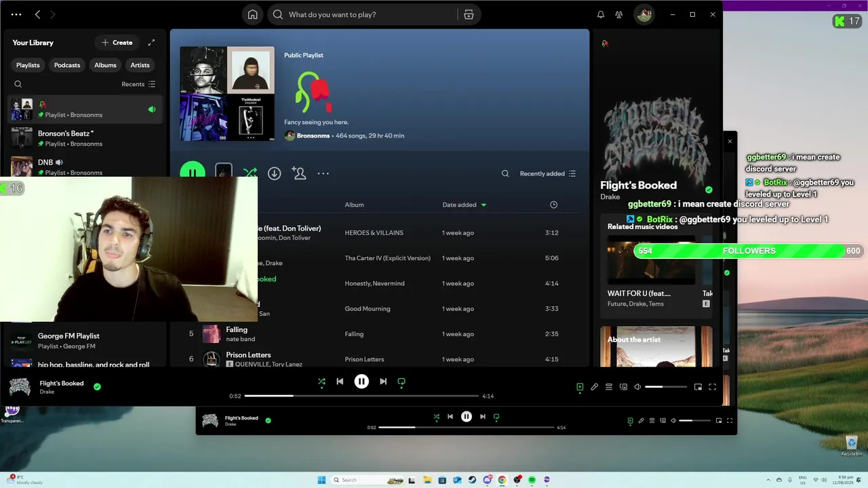Open Bronsonms profile link

313,136
